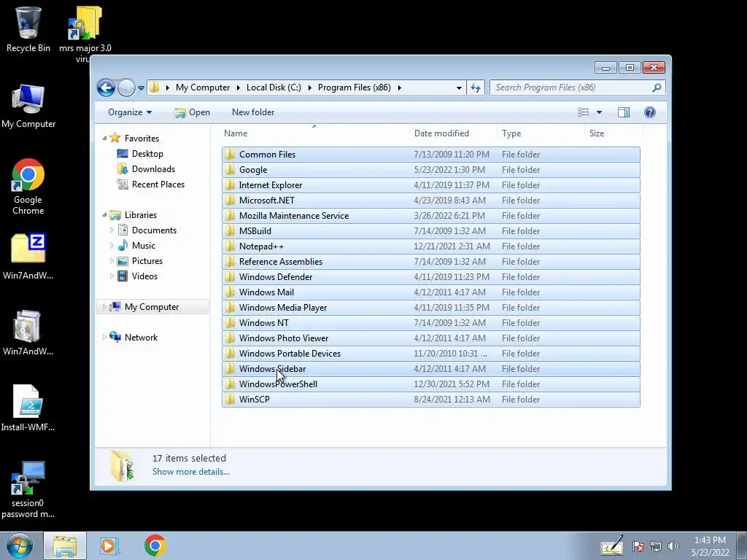Select the Internet Explorer folder row

[430, 184]
